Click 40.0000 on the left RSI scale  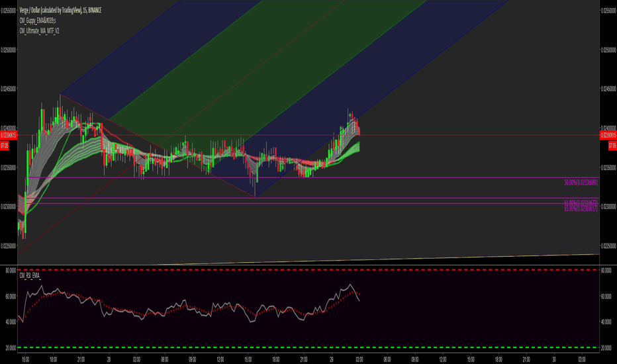[11, 322]
